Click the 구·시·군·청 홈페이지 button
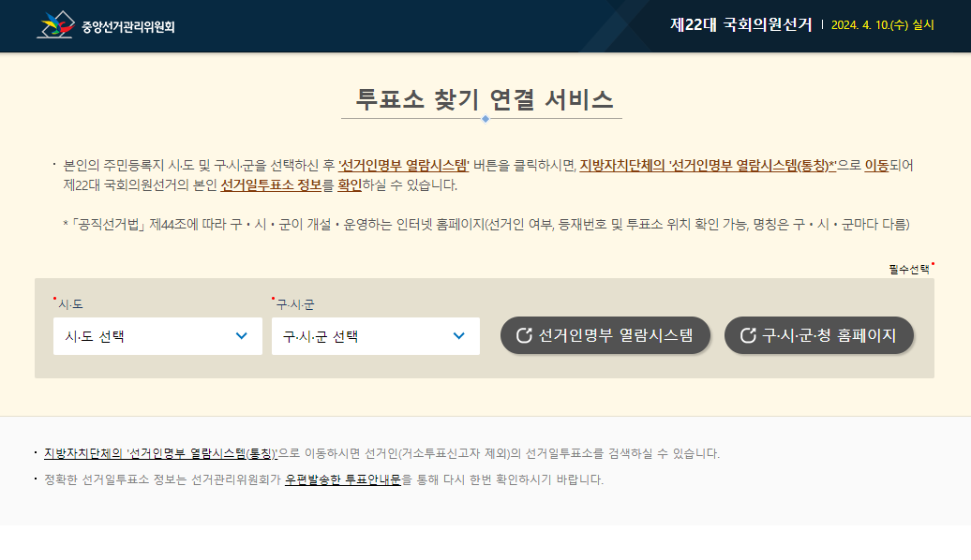 pos(818,335)
